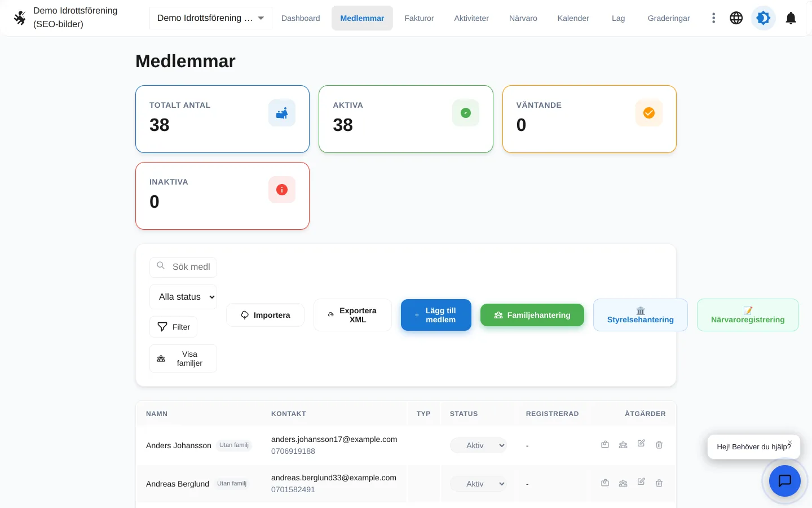
Task: Open the notifications bell icon
Action: [x=791, y=18]
